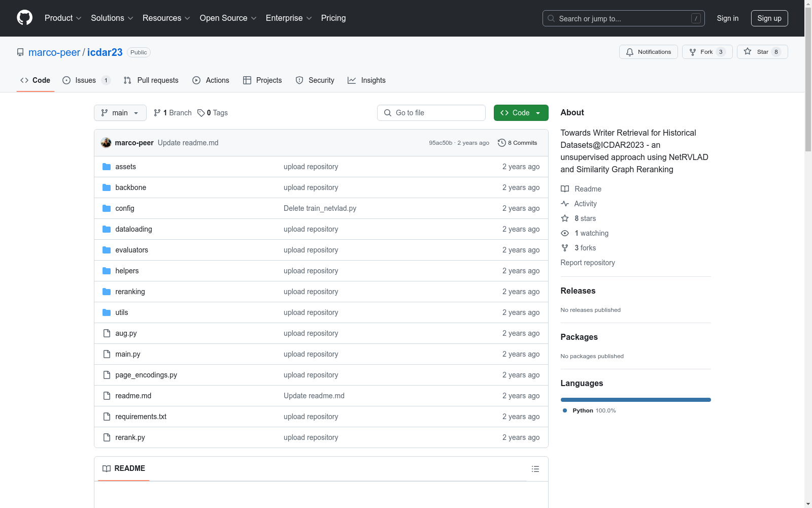Click the readme.md file icon
This screenshot has width=812, height=508.
pyautogui.click(x=107, y=396)
